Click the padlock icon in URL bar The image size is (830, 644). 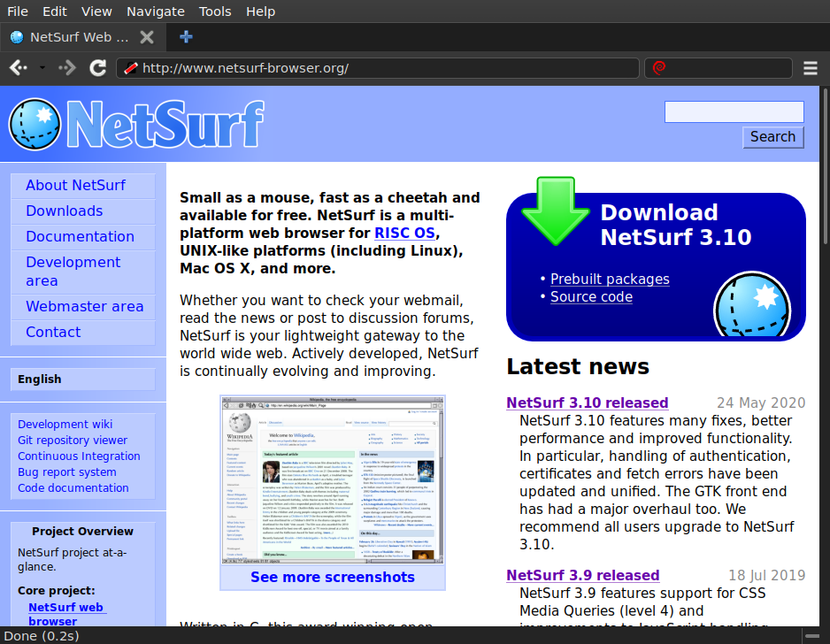[130, 68]
